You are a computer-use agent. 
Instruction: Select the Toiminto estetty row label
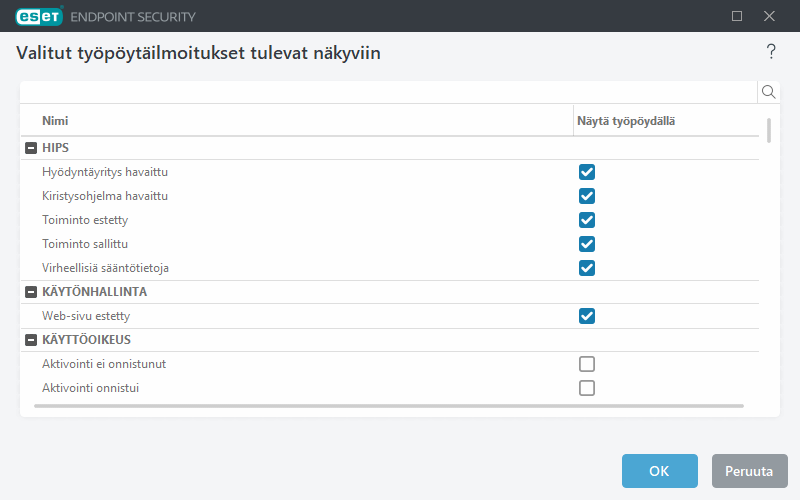point(85,220)
